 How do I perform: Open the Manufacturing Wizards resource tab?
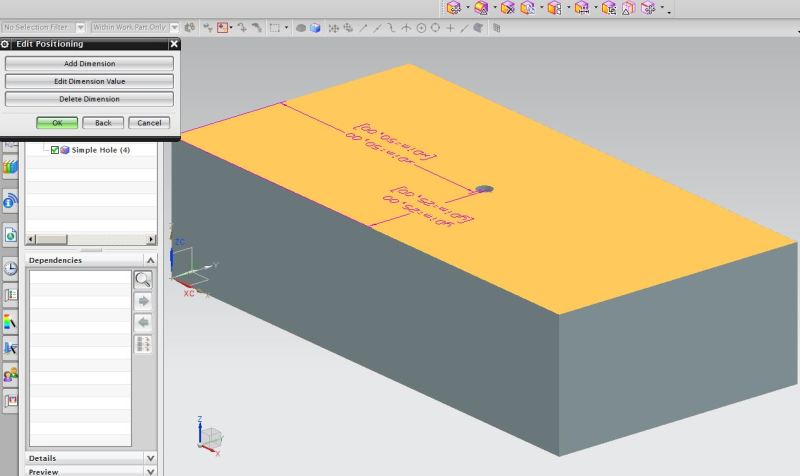(x=10, y=348)
